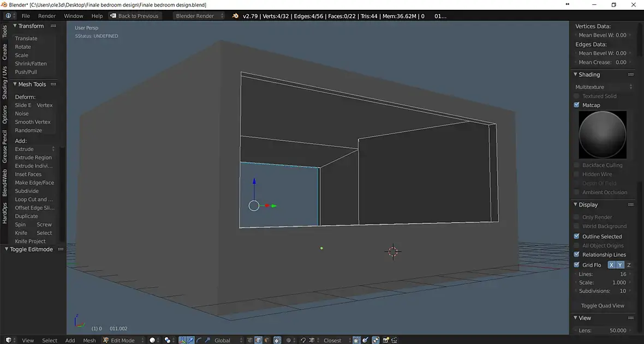Open the Blender Render engine dropdown

[x=199, y=16]
